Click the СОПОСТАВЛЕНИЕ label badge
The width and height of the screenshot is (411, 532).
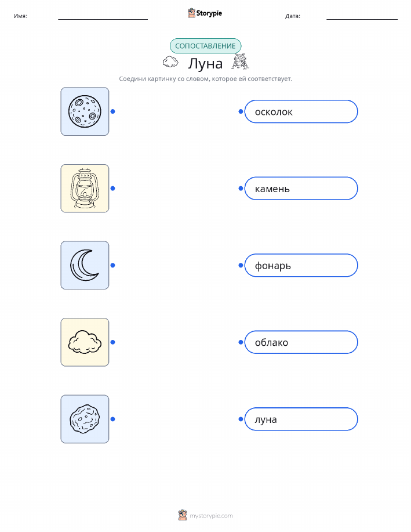coord(205,46)
